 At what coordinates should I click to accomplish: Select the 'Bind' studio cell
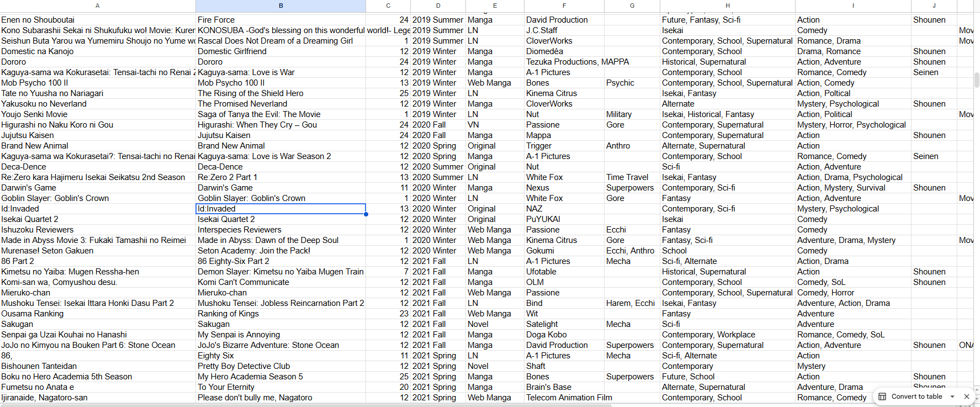click(564, 303)
